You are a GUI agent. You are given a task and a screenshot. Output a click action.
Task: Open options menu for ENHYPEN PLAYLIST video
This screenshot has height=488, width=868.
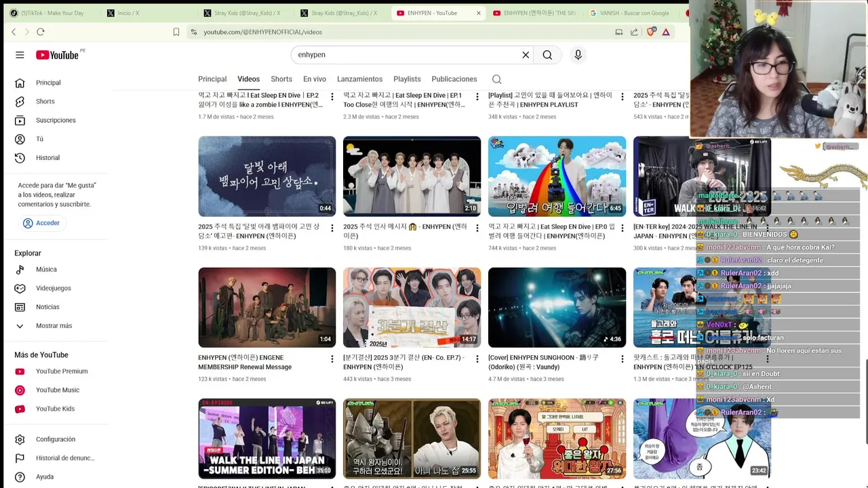(x=622, y=97)
